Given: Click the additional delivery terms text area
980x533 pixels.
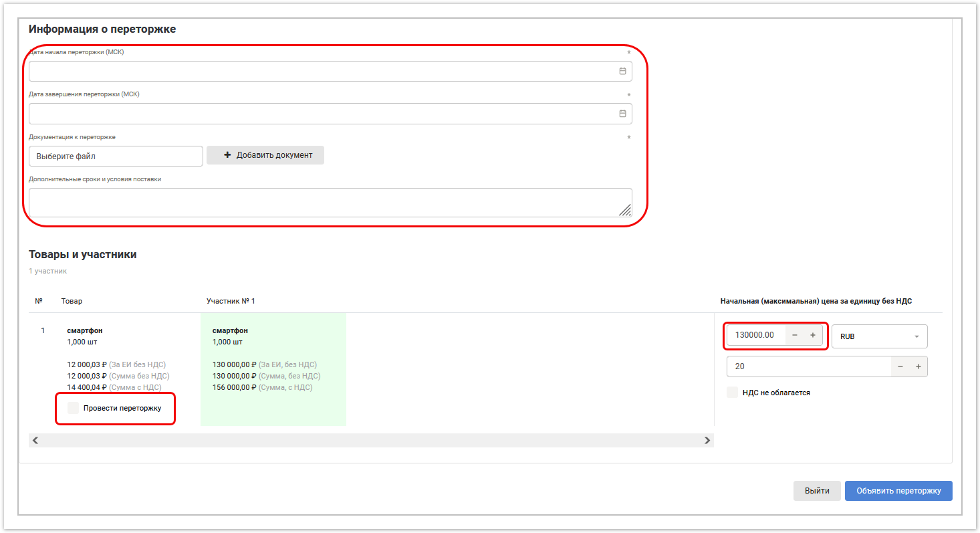Looking at the screenshot, I should 321,202.
